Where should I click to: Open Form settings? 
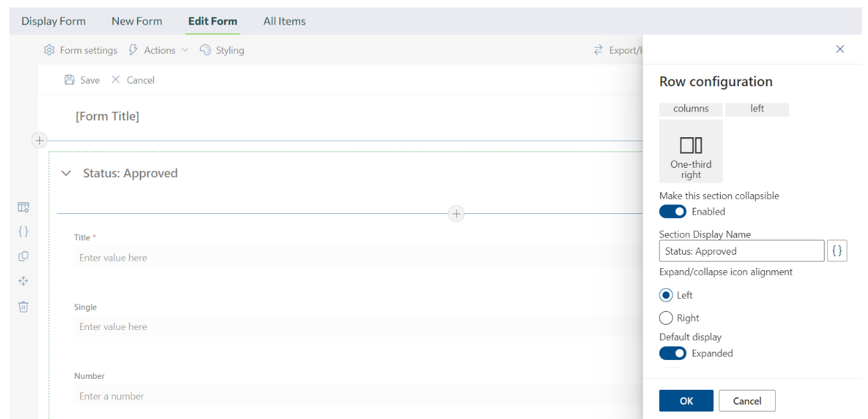tap(80, 50)
